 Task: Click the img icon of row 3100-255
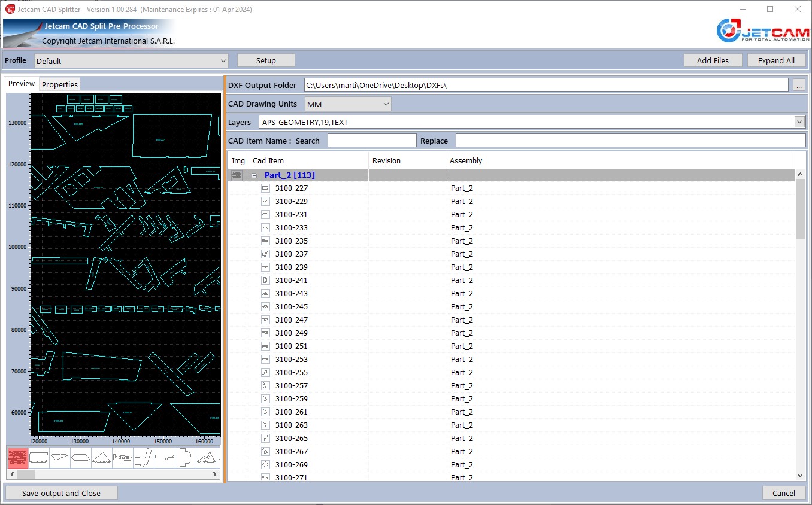click(265, 373)
